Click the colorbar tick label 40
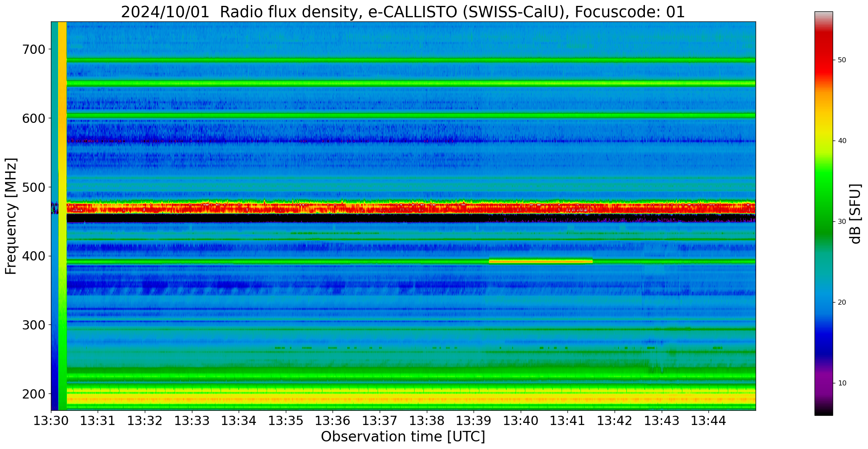 tap(842, 141)
